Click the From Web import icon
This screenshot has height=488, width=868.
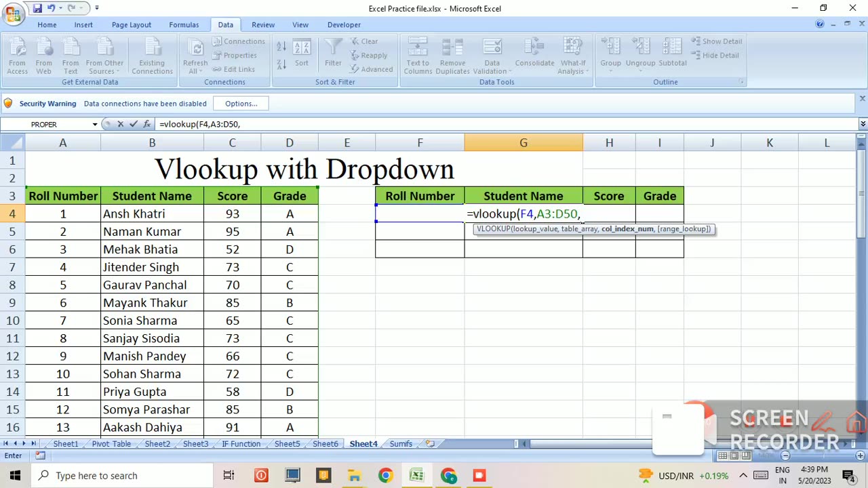[43, 56]
